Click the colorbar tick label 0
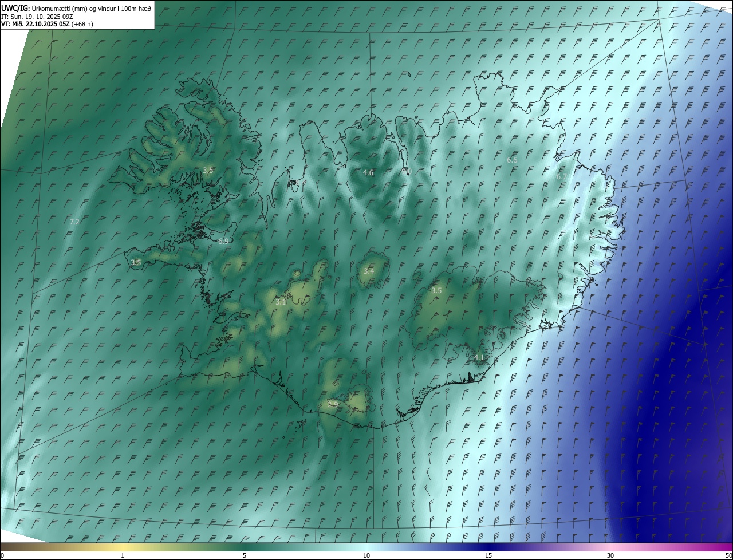 click(x=2, y=555)
